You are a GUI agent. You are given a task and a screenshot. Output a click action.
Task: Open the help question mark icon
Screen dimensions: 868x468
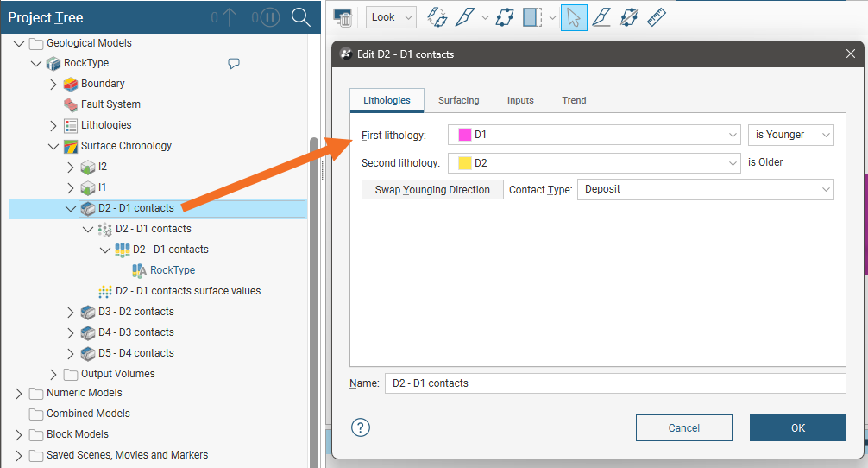361,427
